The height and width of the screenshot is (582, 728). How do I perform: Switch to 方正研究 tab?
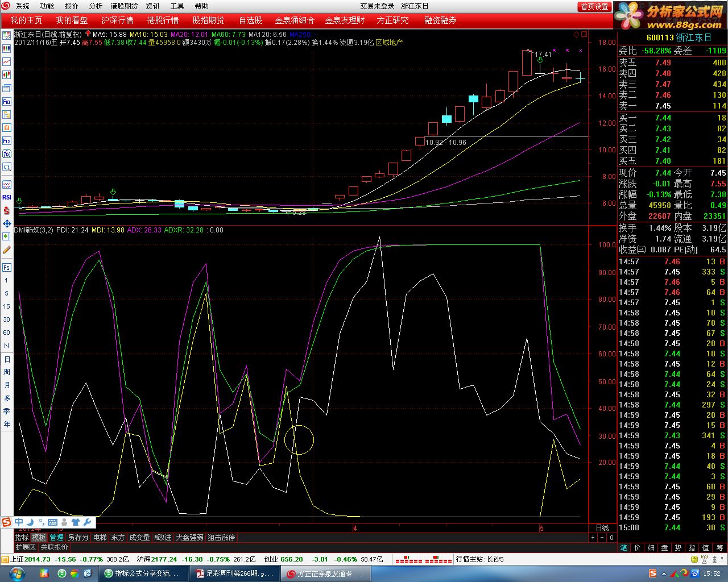pyautogui.click(x=392, y=20)
